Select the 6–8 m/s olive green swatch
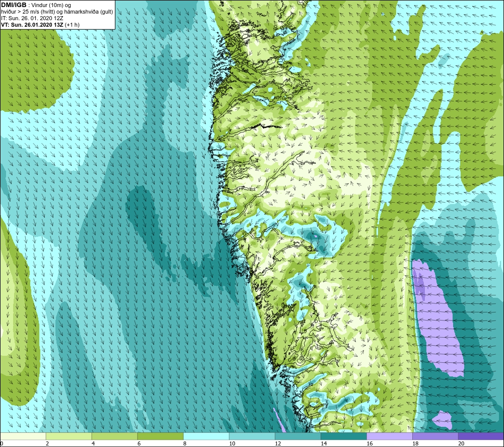Screen dimensions: 504x447 (x=160, y=436)
